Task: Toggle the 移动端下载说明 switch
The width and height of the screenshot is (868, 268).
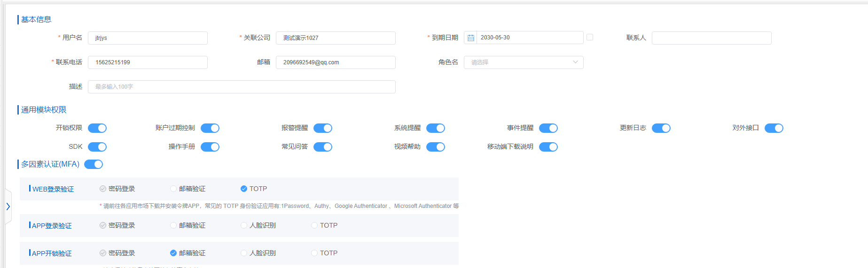Action: (x=548, y=147)
